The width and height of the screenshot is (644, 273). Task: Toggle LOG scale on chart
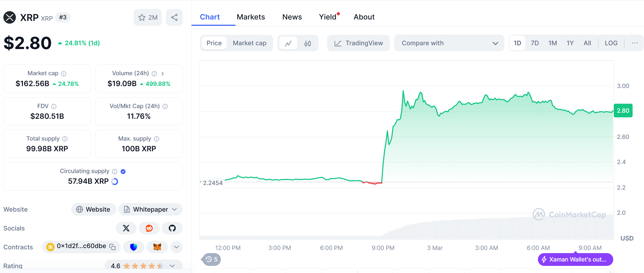pos(611,43)
